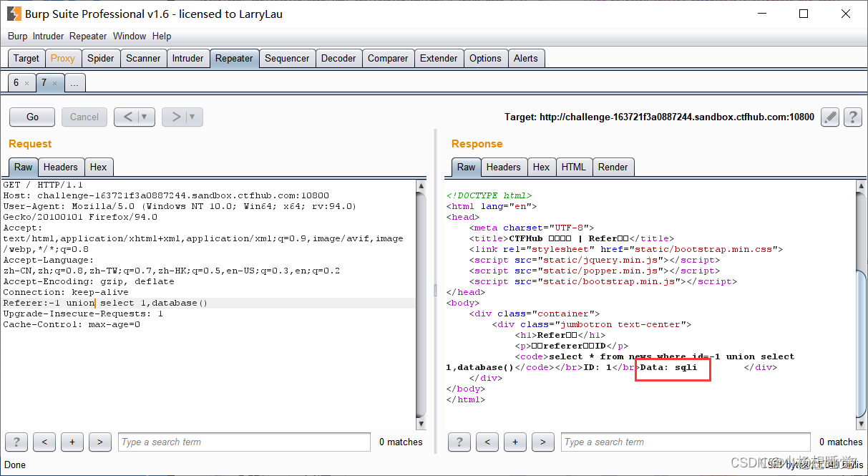Image resolution: width=868 pixels, height=476 pixels.
Task: Click the Target URL label
Action: [659, 117]
